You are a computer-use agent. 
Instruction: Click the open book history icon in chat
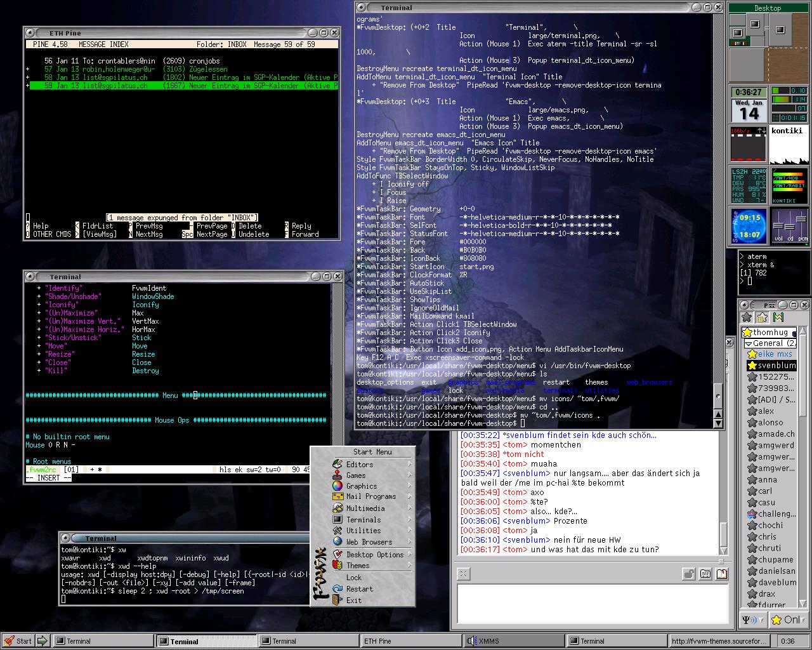point(721,574)
